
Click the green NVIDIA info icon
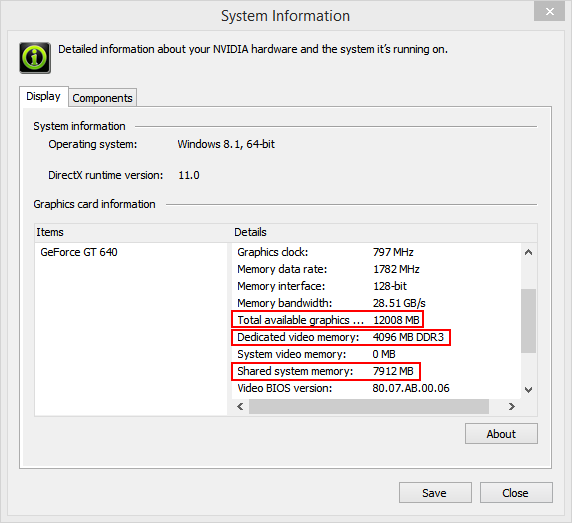click(x=35, y=58)
